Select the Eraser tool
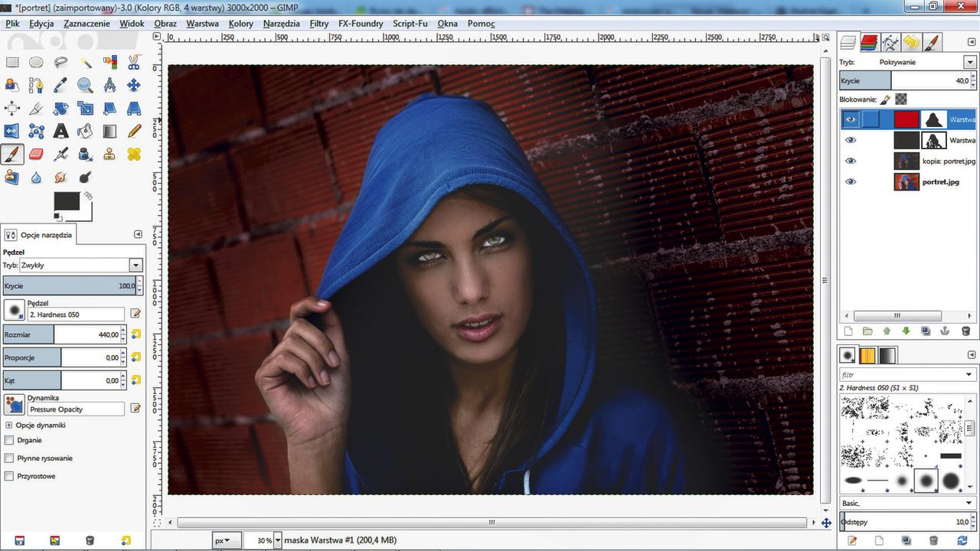This screenshot has width=980, height=551. 36,155
